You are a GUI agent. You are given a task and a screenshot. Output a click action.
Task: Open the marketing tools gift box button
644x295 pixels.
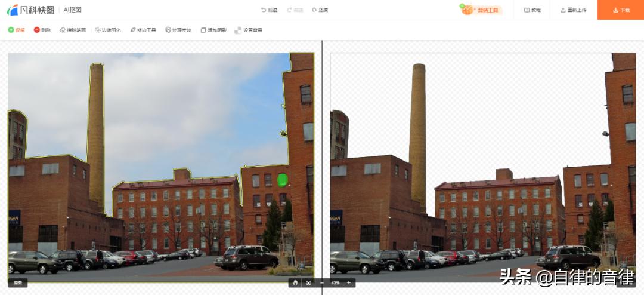pos(481,10)
